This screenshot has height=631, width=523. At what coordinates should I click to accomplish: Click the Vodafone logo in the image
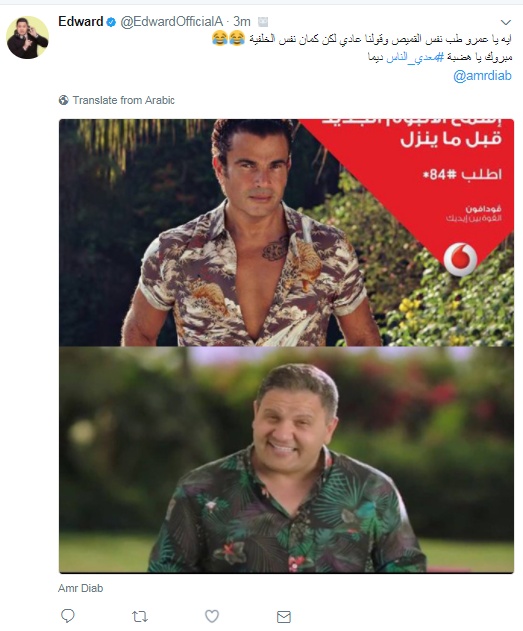pos(460,259)
